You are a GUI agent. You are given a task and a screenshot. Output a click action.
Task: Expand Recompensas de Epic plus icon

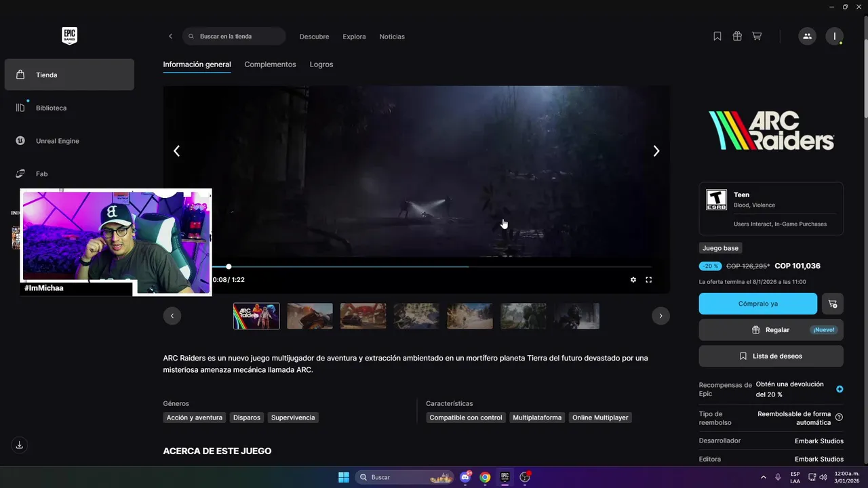pyautogui.click(x=840, y=389)
